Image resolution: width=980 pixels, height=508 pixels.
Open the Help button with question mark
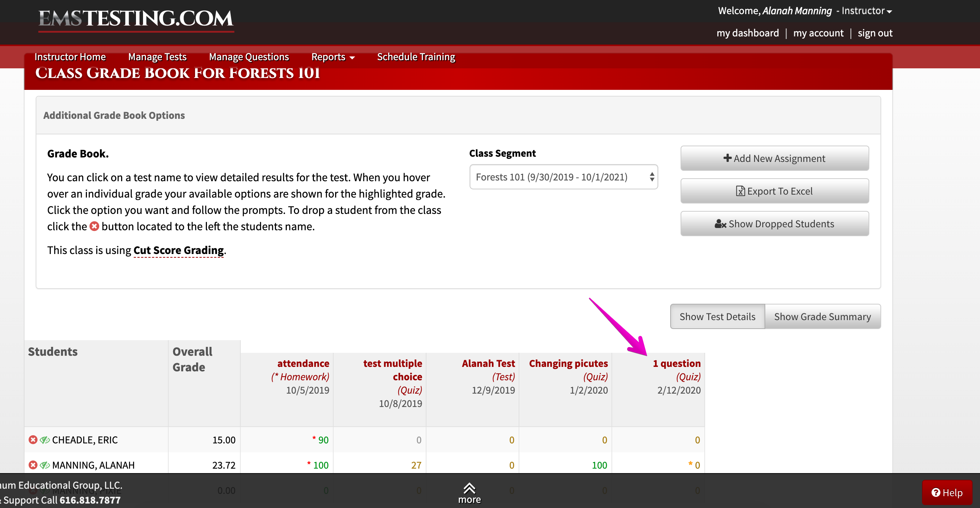pyautogui.click(x=947, y=493)
